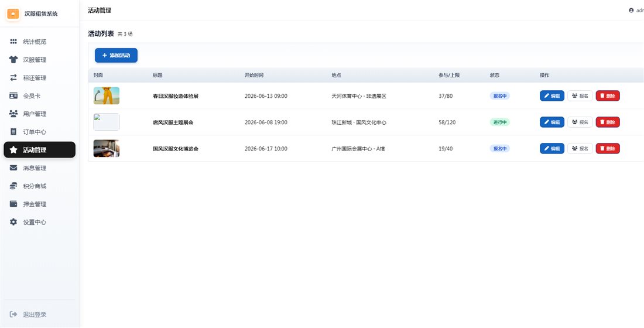Select 会员卡 in the sidebar

(x=39, y=96)
